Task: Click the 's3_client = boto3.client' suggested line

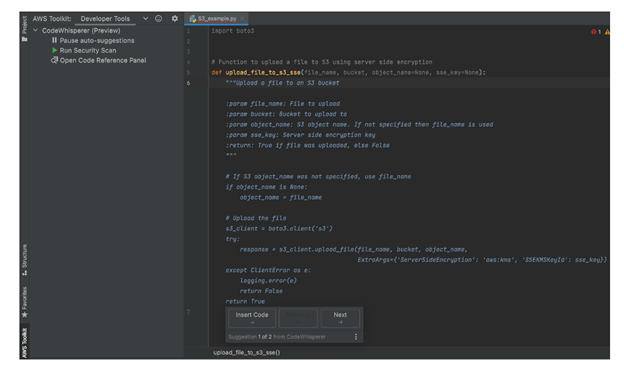Action: point(279,228)
